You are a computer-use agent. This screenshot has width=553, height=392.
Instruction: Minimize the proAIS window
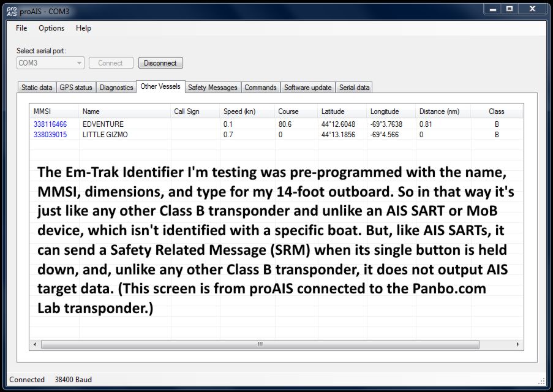coord(494,10)
